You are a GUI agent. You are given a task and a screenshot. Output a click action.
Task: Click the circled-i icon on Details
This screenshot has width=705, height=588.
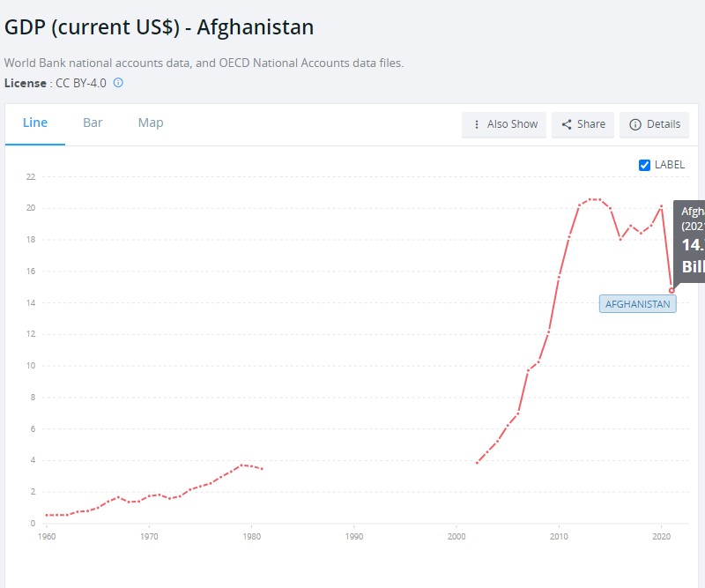coord(634,124)
